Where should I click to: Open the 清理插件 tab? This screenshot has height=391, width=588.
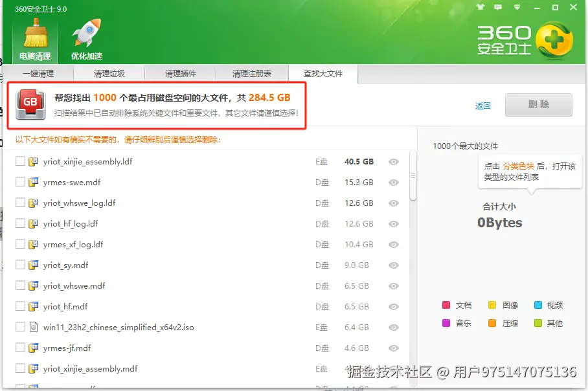(x=181, y=74)
